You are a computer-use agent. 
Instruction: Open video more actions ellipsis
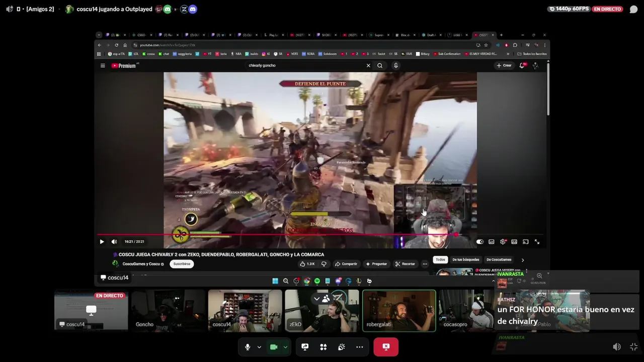click(425, 264)
